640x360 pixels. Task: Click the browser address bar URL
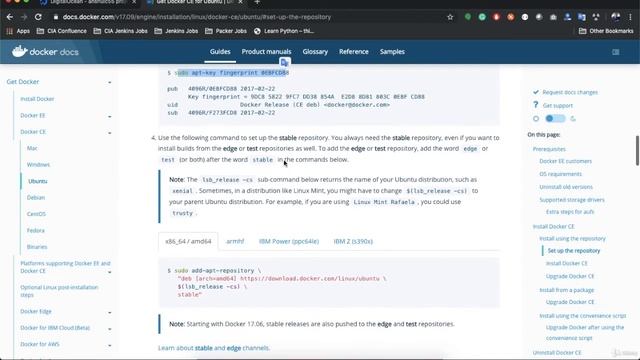[197, 17]
